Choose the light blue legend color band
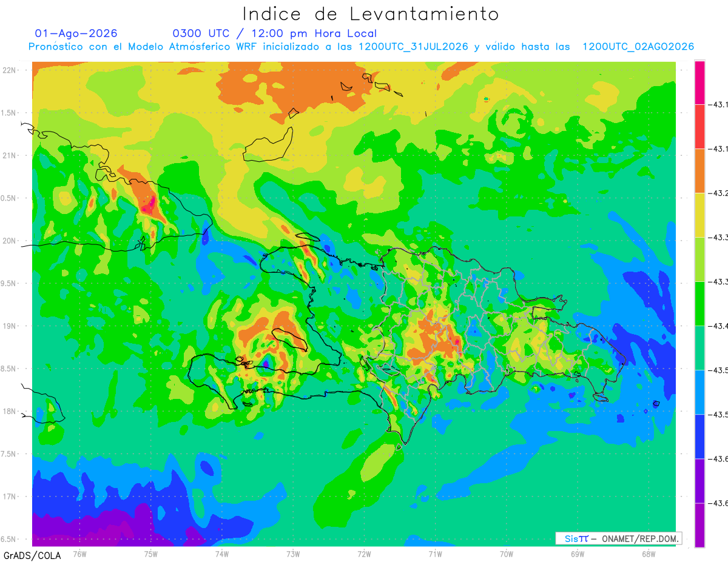The width and height of the screenshot is (728, 562). pyautogui.click(x=699, y=392)
